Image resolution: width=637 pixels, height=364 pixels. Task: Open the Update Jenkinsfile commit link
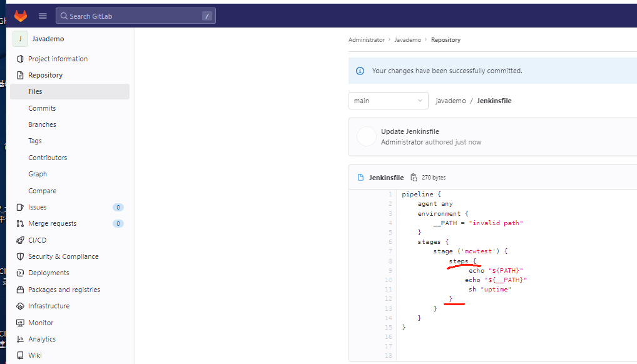click(410, 131)
